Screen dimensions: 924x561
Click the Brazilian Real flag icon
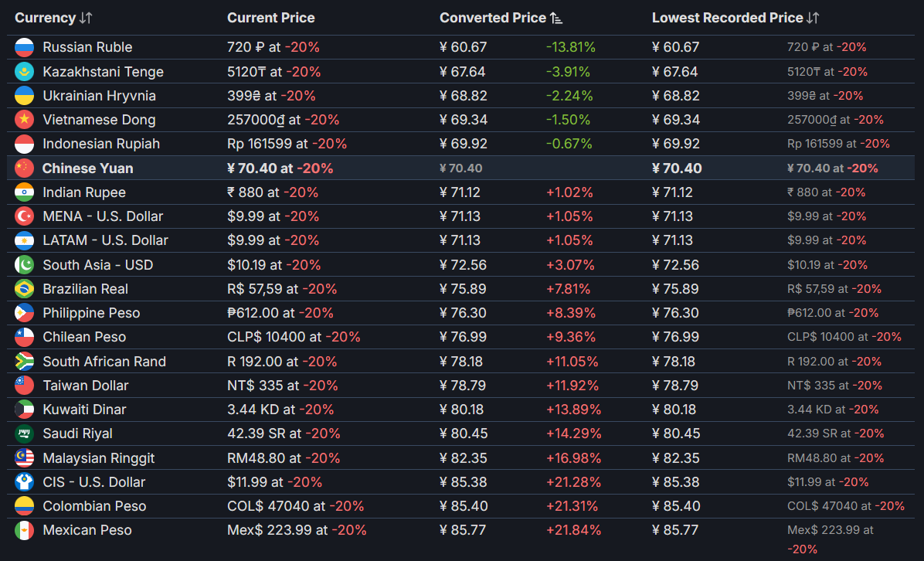pyautogui.click(x=25, y=289)
